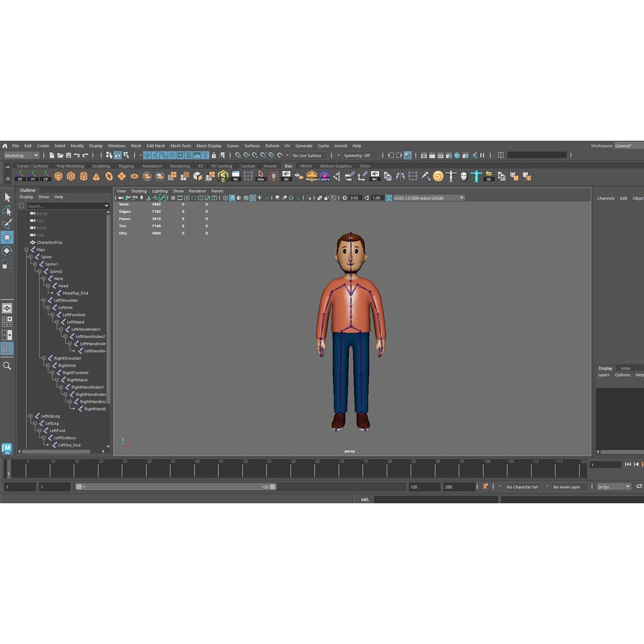The image size is (644, 644).
Task: Click the MEL command line button
Action: [365, 499]
